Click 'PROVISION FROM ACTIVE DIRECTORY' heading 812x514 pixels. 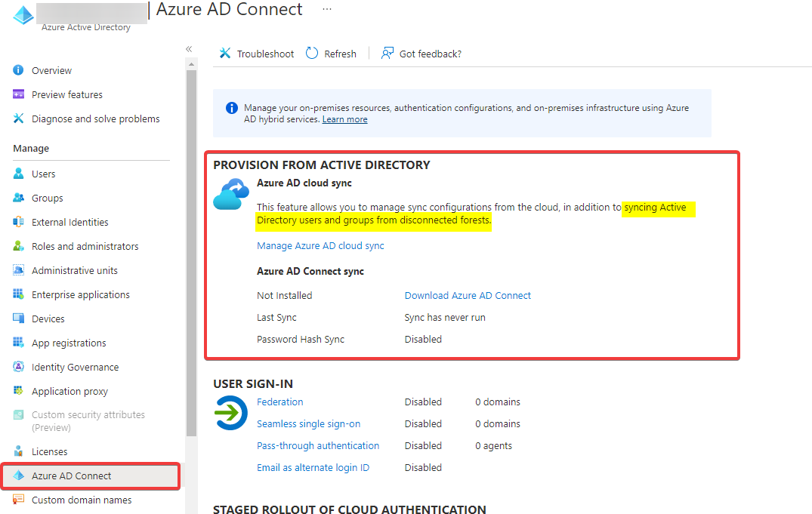coord(322,165)
